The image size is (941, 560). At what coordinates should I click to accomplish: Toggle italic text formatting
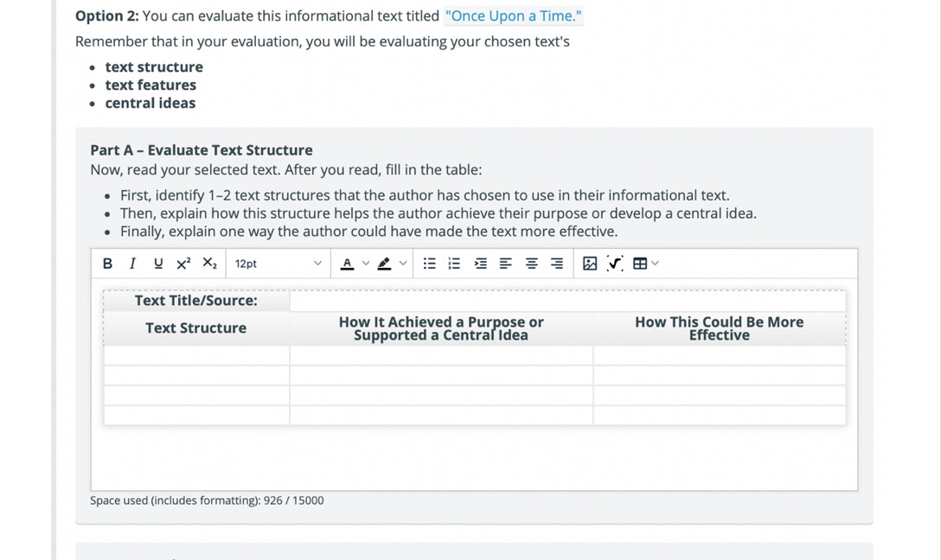[132, 264]
